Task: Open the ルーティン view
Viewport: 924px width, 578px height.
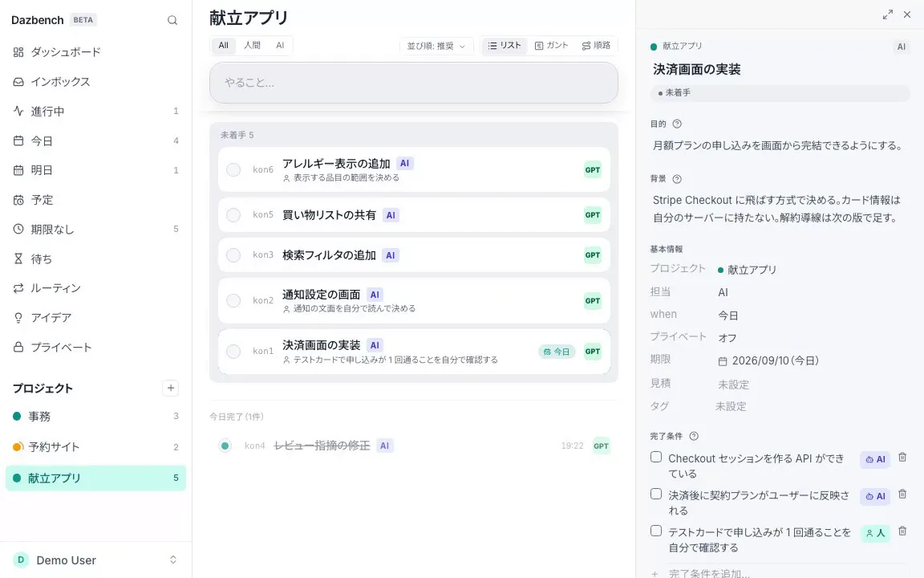Action: tap(95, 288)
